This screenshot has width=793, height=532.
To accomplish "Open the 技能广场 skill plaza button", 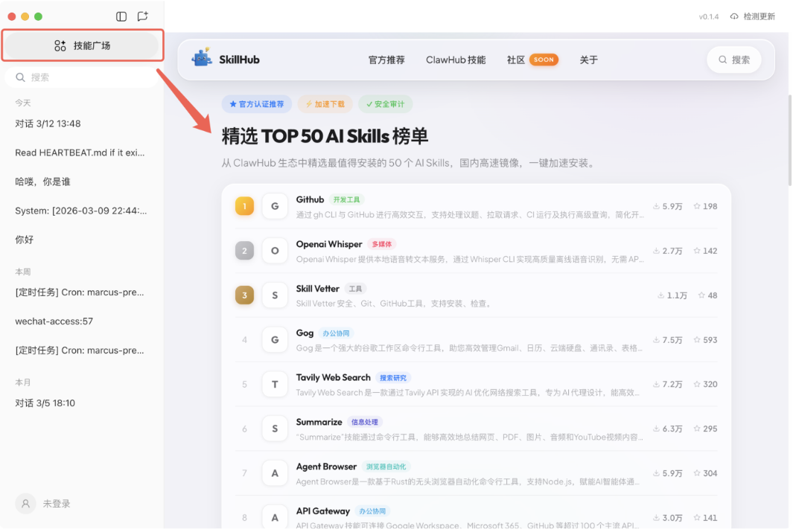I will click(82, 46).
